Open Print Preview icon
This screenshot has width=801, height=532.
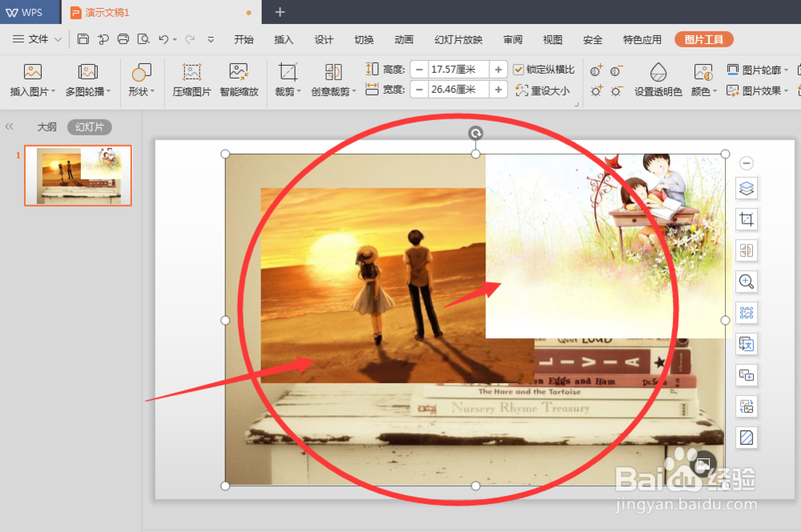click(x=143, y=39)
